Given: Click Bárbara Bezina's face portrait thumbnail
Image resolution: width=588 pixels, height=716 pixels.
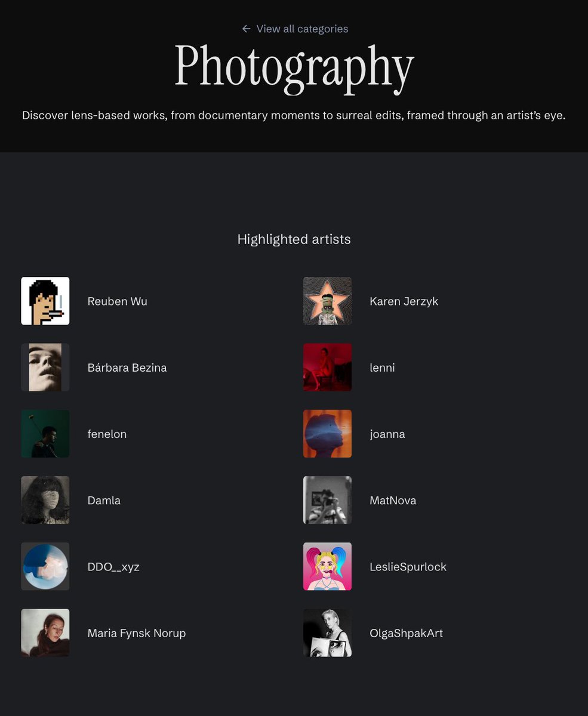Looking at the screenshot, I should click(x=45, y=368).
